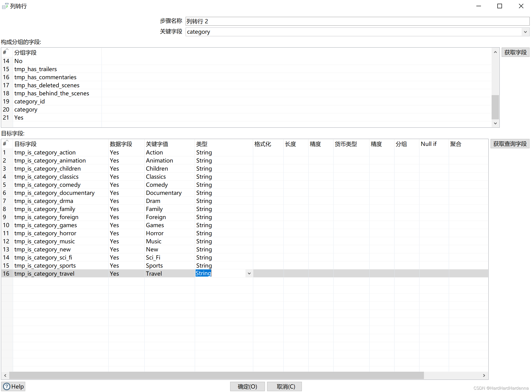Select target field tmp_is_category_comedy

coord(48,185)
